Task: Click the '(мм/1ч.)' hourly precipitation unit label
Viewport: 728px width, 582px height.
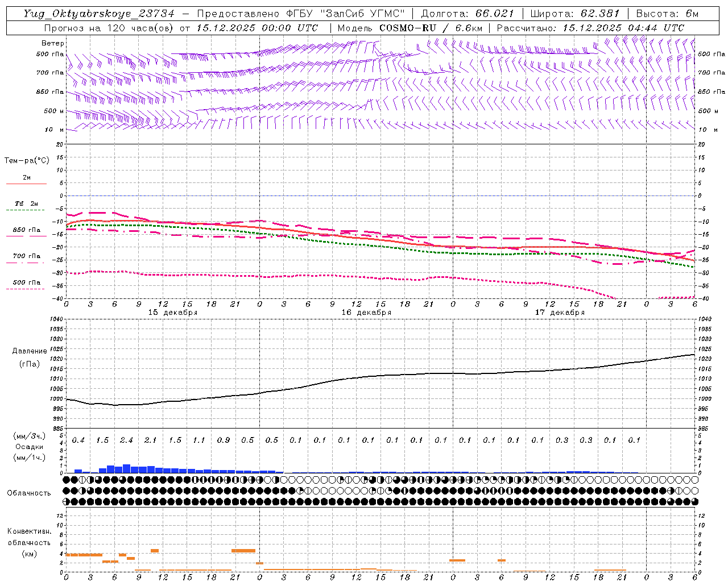Action: coord(28,458)
